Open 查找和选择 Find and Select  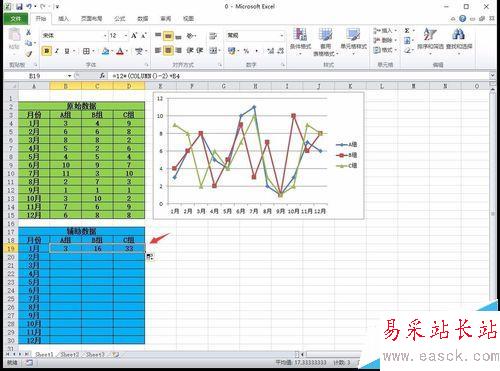coord(459,41)
